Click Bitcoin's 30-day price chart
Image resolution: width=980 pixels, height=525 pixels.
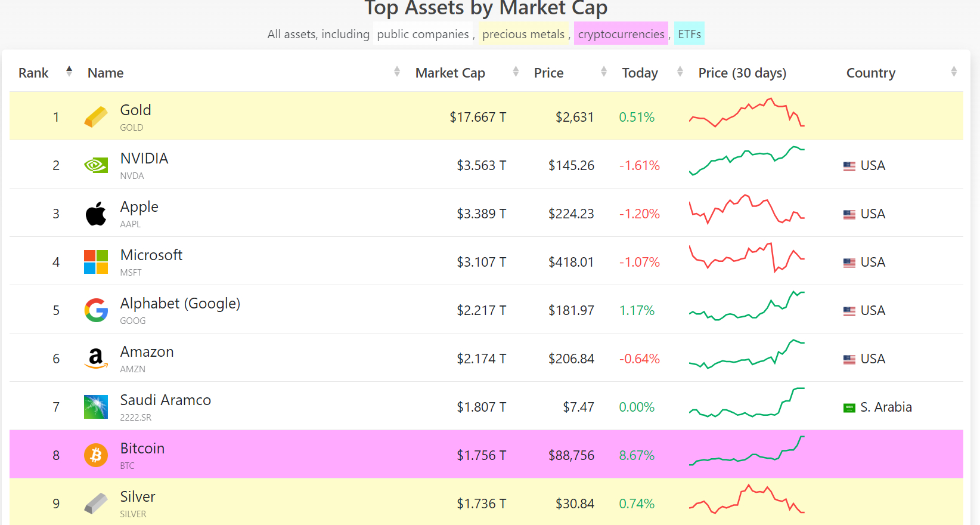[x=747, y=450]
